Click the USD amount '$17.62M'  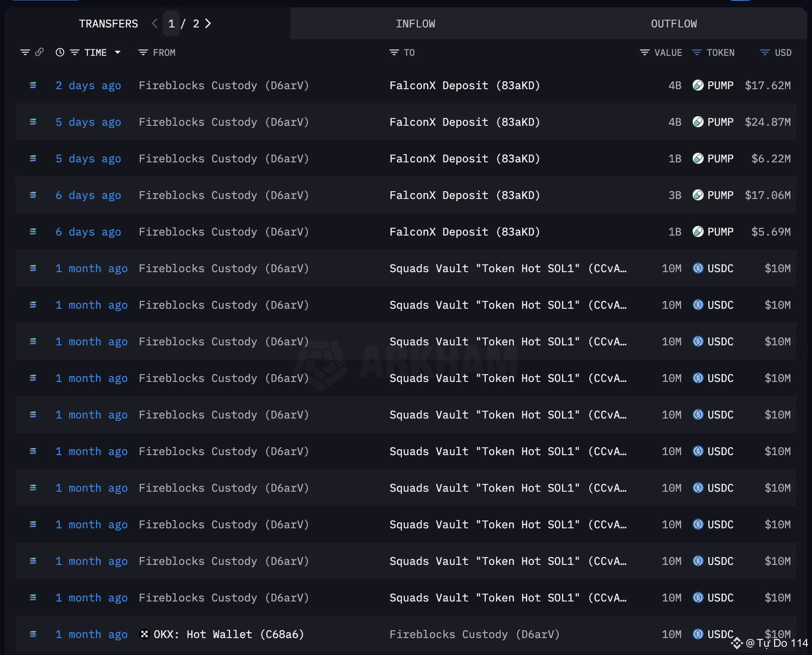pos(768,86)
